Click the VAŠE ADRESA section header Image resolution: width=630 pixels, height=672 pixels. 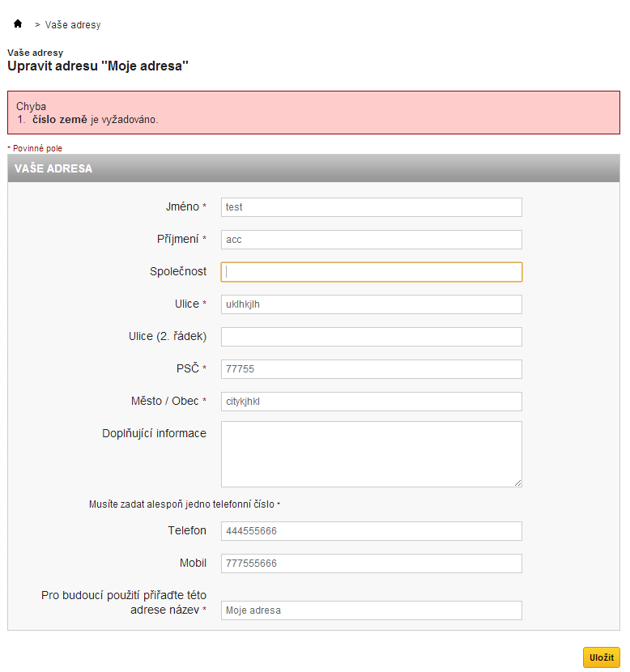[x=53, y=168]
